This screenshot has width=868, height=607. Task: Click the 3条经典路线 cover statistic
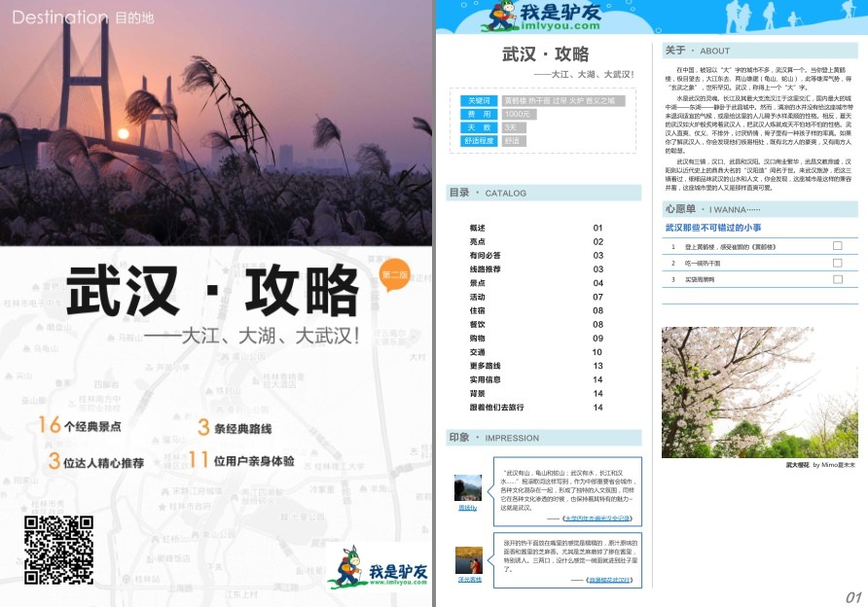(x=235, y=427)
